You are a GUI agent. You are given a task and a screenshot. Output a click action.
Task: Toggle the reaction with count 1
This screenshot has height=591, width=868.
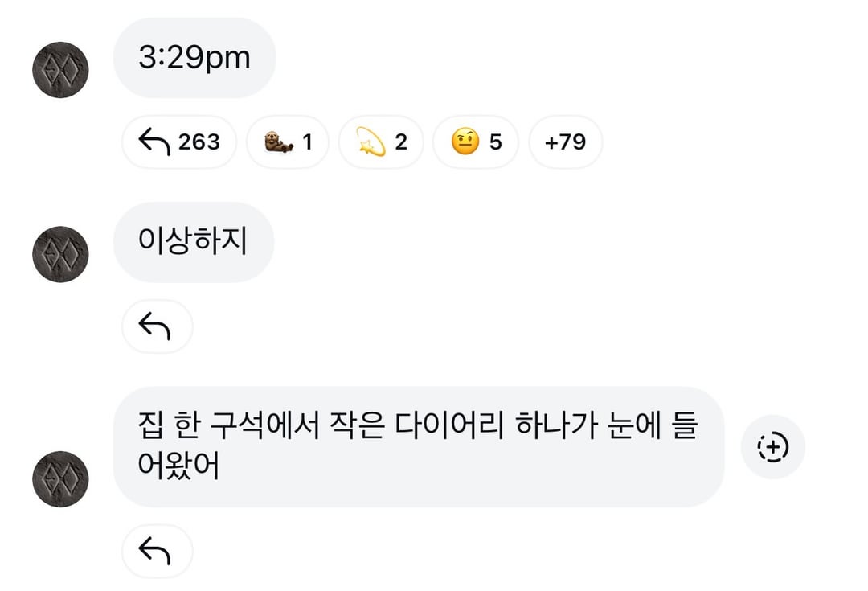[x=287, y=142]
